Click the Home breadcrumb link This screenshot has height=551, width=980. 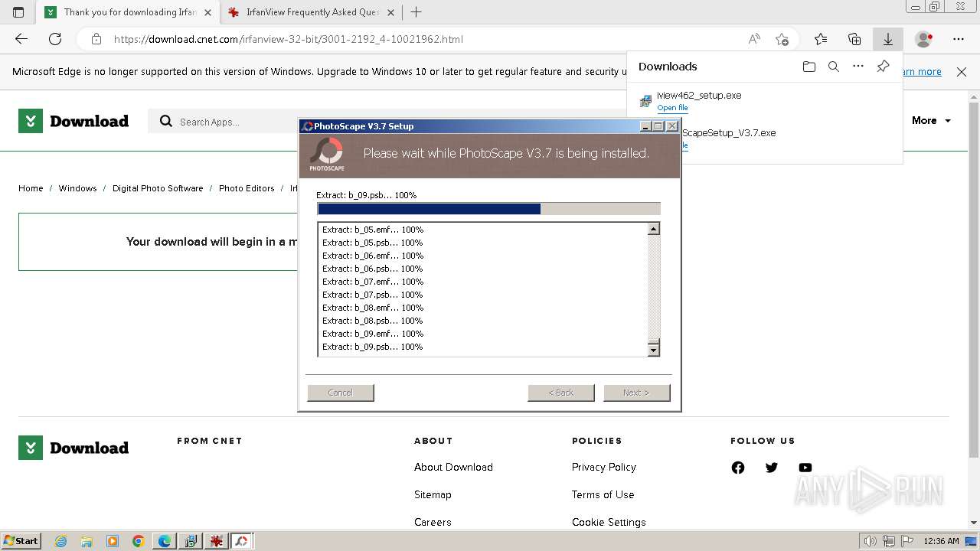click(x=31, y=188)
